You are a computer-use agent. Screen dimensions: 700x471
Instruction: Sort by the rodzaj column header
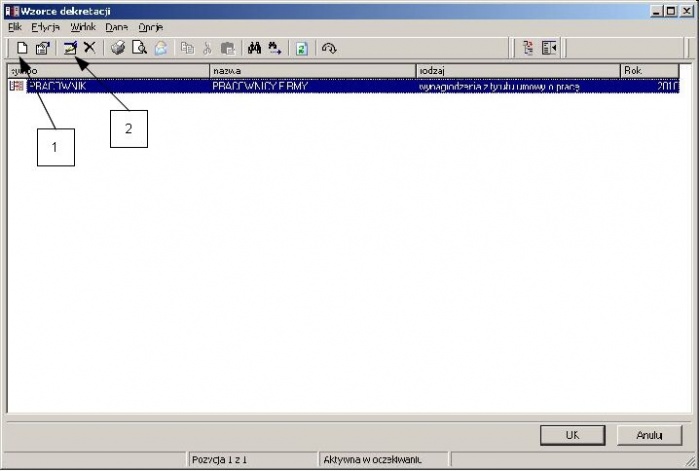(518, 71)
